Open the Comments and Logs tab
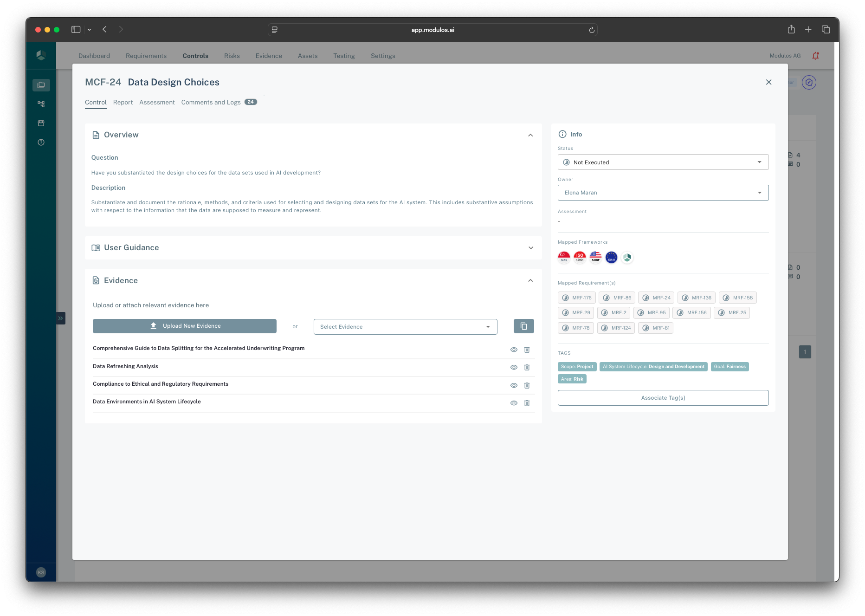The width and height of the screenshot is (865, 616). (211, 103)
